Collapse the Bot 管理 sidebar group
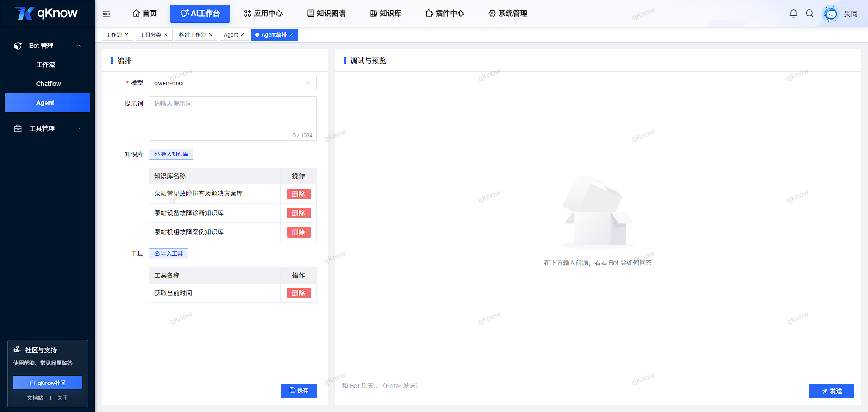Image resolution: width=868 pixels, height=412 pixels. pyautogui.click(x=79, y=46)
